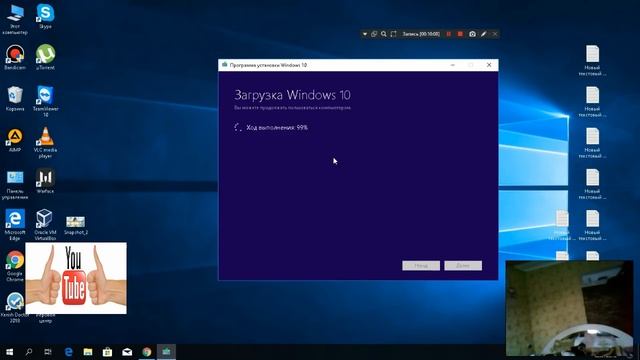Click the Загрузка Windows 10 heading
640x360 pixels.
(x=292, y=95)
